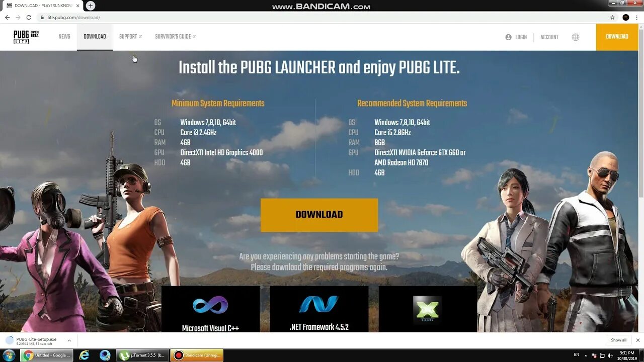Screen dimensions: 644x362
Task: Click the 'Recommended System Requirements' heading
Action: point(412,103)
